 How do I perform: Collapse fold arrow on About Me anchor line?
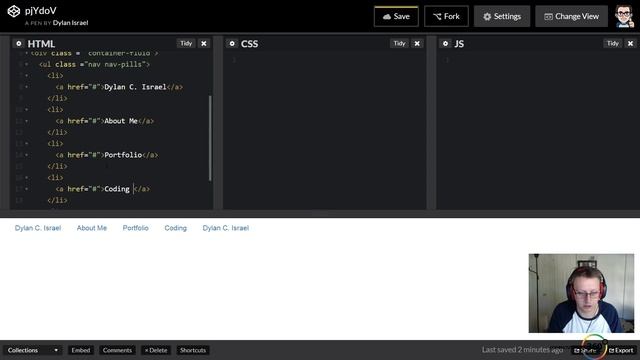(x=27, y=121)
